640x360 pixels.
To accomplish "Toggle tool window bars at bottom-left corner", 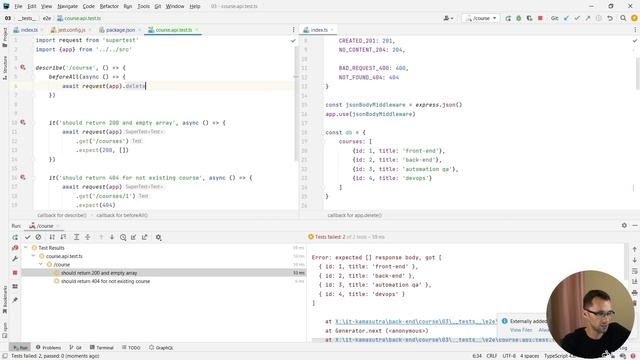I will [4, 356].
